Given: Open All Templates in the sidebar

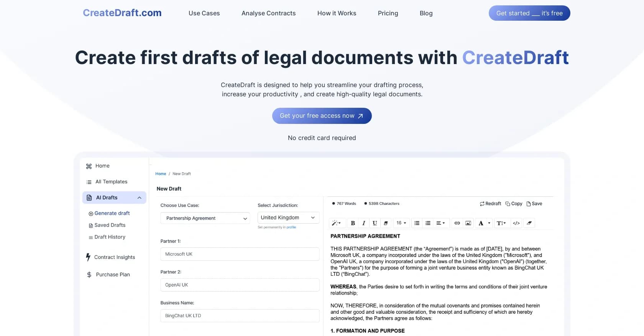Looking at the screenshot, I should 111,182.
